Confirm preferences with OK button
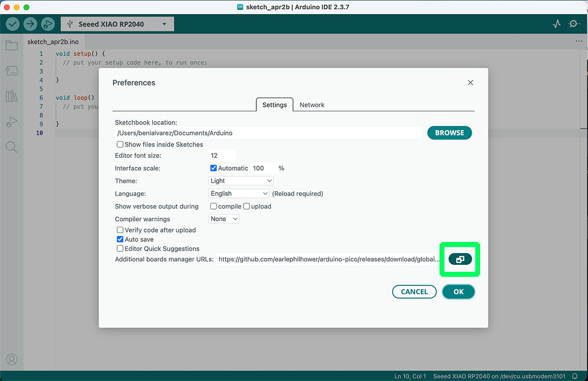 click(459, 292)
